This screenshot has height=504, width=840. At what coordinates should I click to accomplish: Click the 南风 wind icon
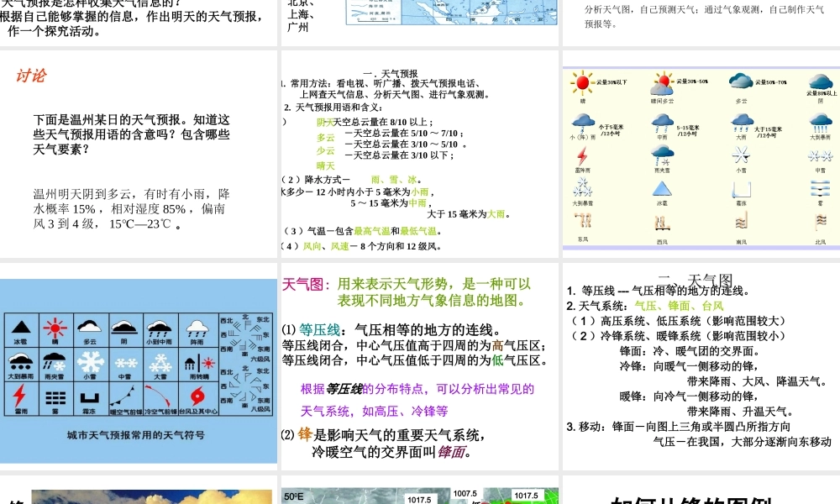742,221
